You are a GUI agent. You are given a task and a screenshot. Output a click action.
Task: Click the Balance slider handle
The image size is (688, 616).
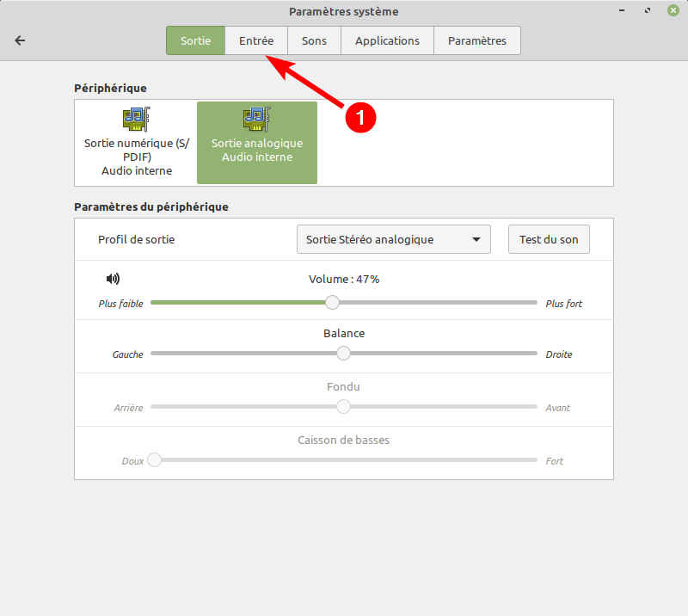[343, 353]
